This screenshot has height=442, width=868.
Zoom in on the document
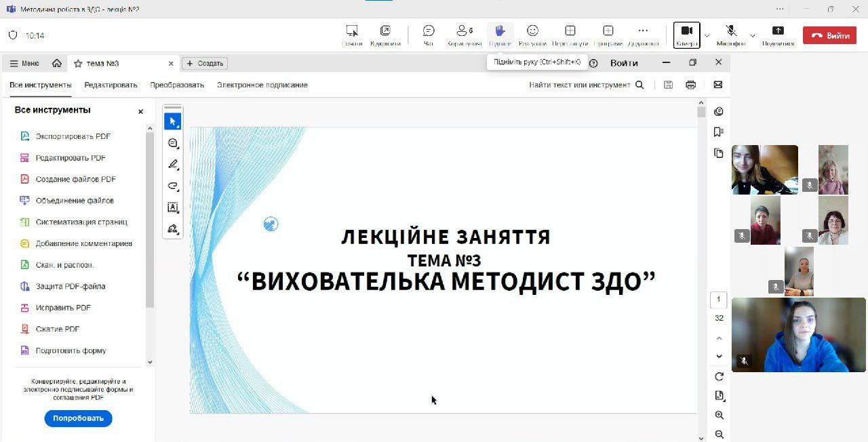coord(719,415)
